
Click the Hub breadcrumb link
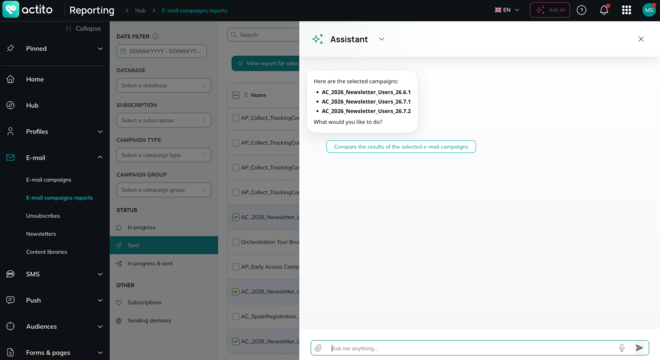[140, 11]
